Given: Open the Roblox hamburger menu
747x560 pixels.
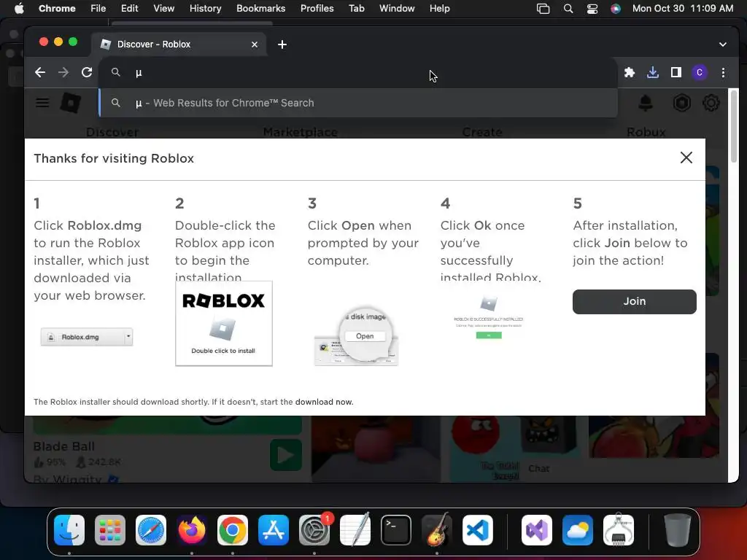Looking at the screenshot, I should point(42,103).
